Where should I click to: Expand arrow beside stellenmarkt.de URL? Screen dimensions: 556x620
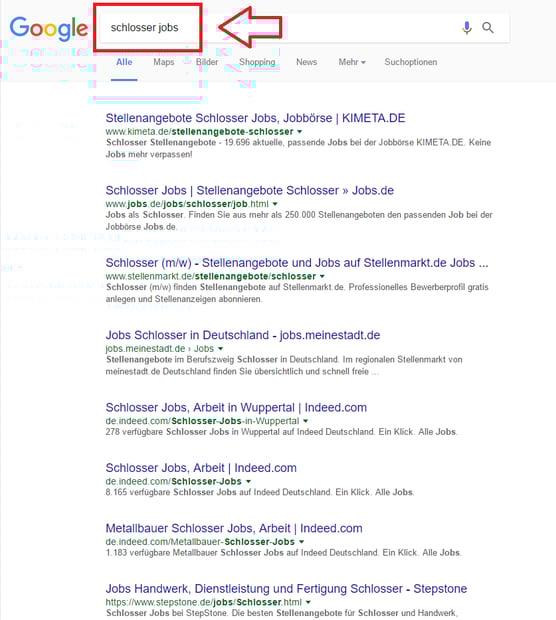pyautogui.click(x=322, y=276)
